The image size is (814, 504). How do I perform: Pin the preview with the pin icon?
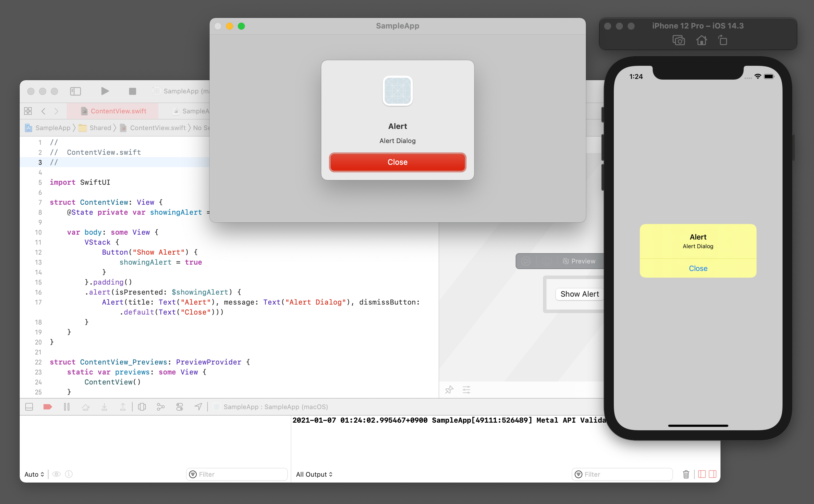449,389
